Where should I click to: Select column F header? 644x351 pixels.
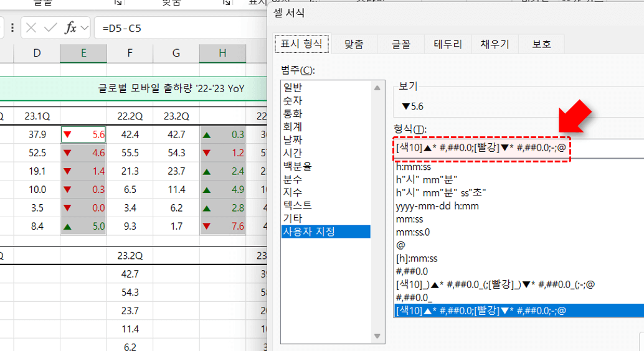point(130,53)
